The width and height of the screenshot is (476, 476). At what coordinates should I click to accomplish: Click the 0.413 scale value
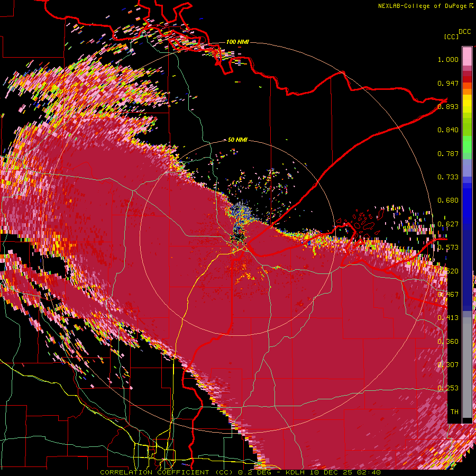coord(448,318)
